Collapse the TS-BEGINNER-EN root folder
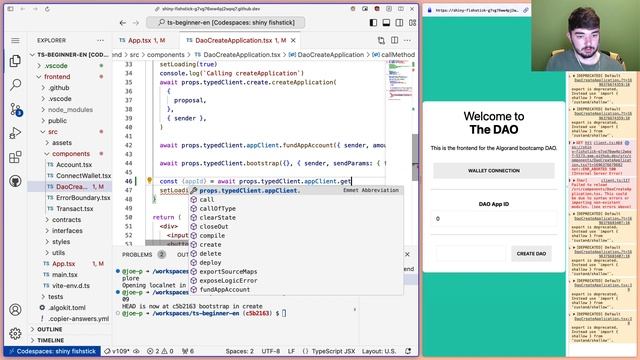Viewport: 640px width, 360px height. point(70,55)
